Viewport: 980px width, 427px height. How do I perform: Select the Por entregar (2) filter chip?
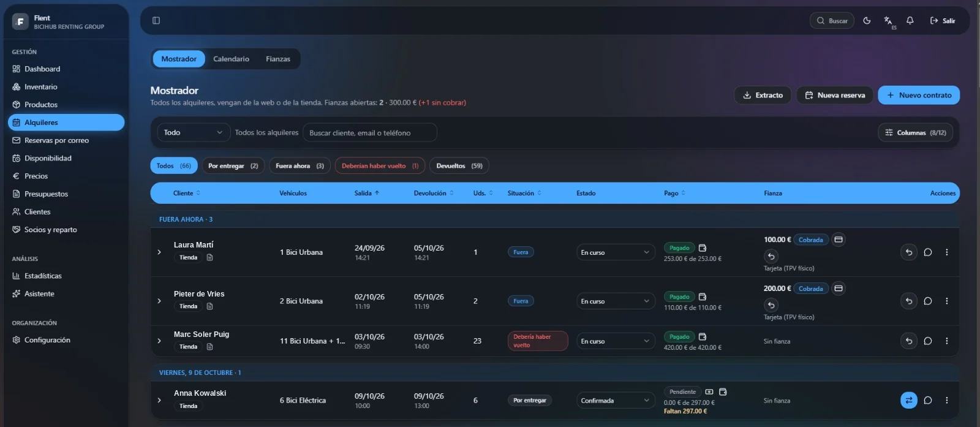coord(233,166)
